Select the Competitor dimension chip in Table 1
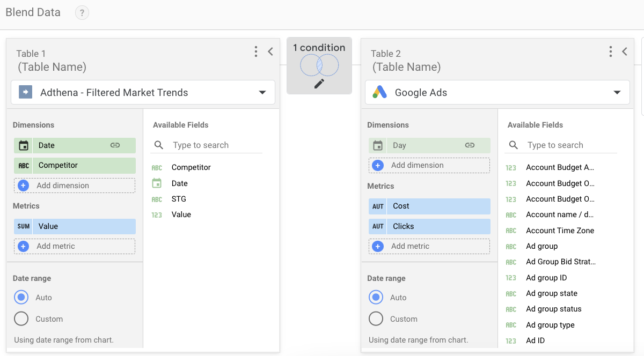 click(75, 166)
